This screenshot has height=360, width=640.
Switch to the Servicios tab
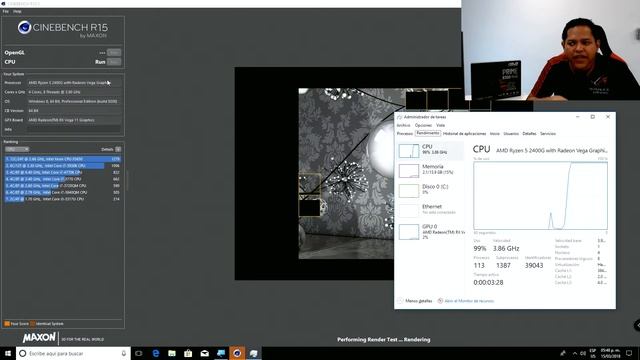(x=548, y=133)
